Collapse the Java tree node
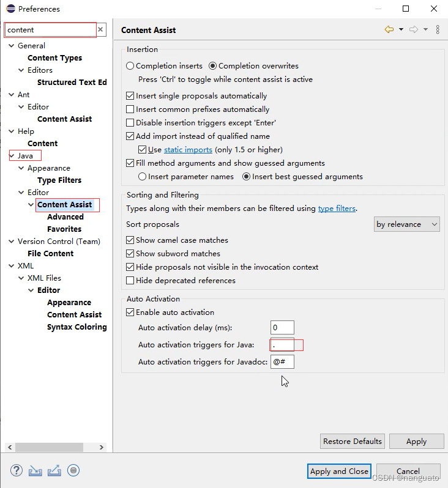 pyautogui.click(x=12, y=155)
